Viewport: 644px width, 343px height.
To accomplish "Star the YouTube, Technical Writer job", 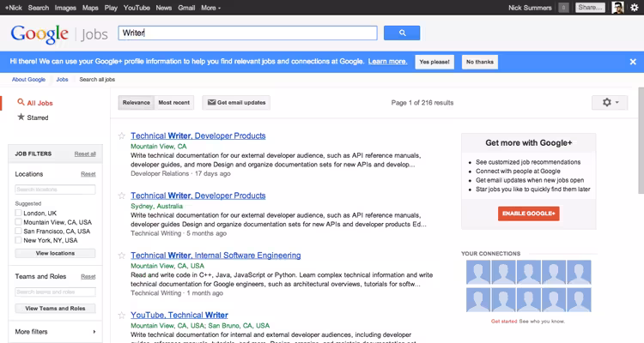I will click(x=122, y=315).
